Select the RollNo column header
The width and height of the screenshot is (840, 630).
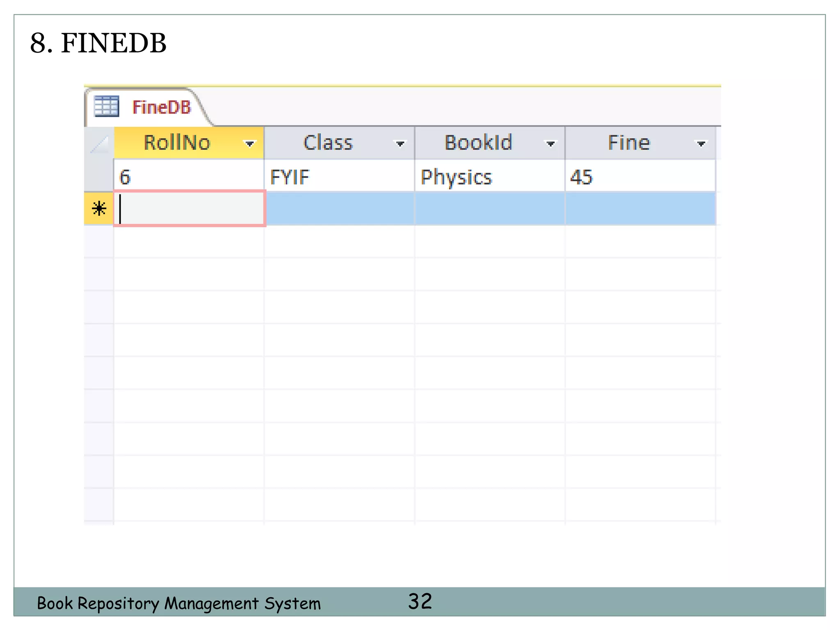point(189,143)
